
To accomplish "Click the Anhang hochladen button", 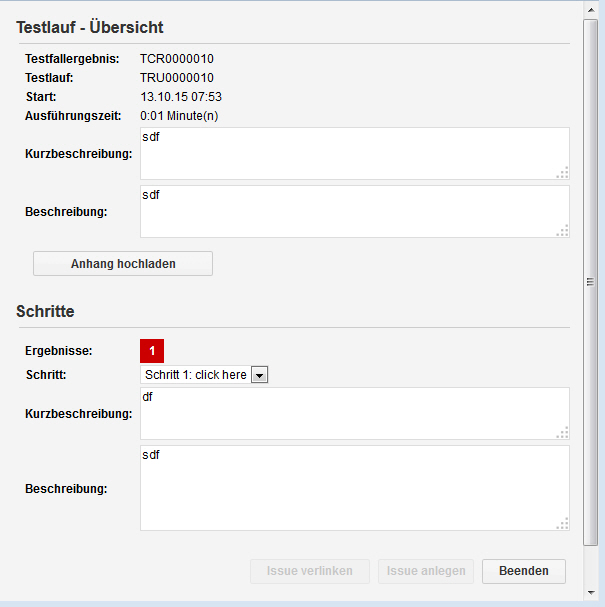I will click(x=123, y=264).
